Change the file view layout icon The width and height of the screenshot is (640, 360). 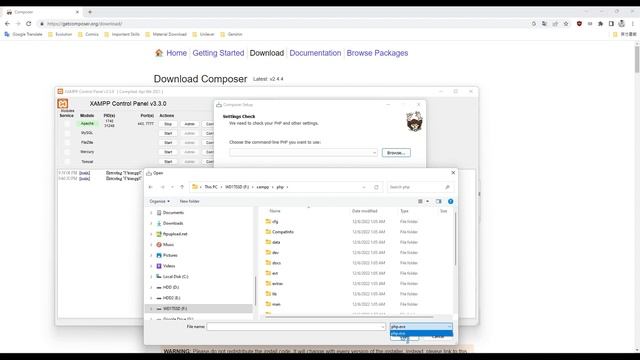420,201
